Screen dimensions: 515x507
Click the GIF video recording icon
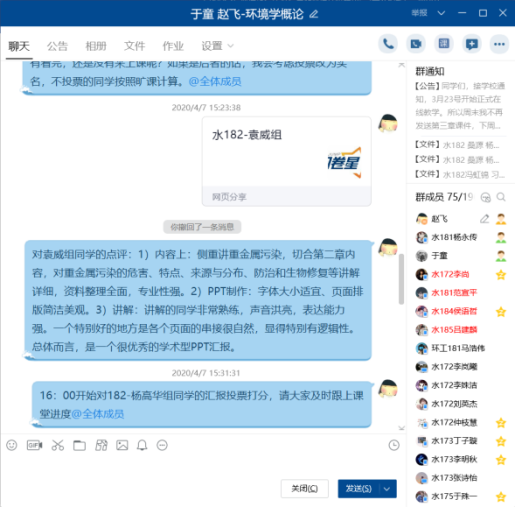pyautogui.click(x=34, y=445)
